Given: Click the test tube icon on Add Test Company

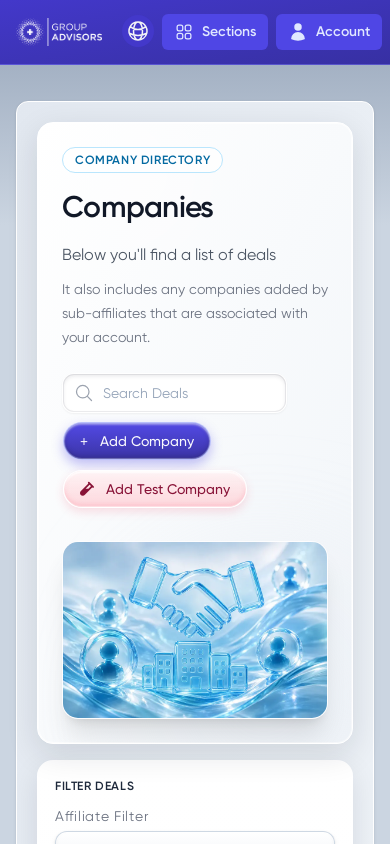Looking at the screenshot, I should point(87,489).
